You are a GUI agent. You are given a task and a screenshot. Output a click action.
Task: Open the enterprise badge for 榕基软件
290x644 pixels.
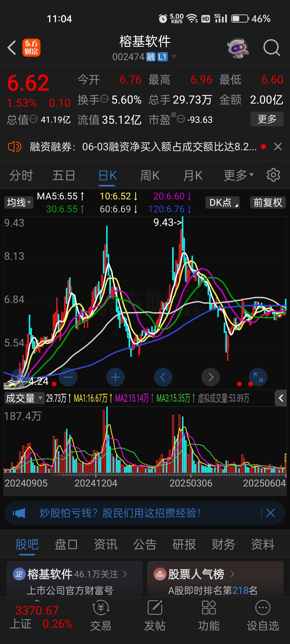click(x=19, y=574)
